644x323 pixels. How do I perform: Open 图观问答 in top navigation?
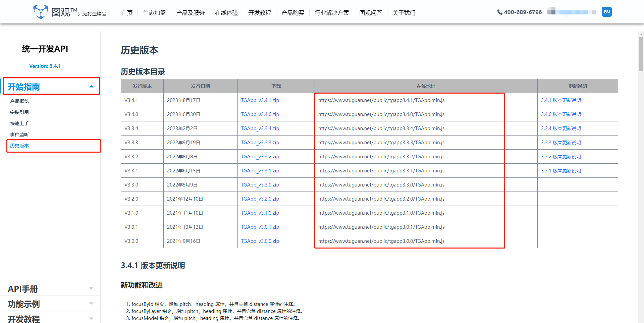tap(371, 13)
